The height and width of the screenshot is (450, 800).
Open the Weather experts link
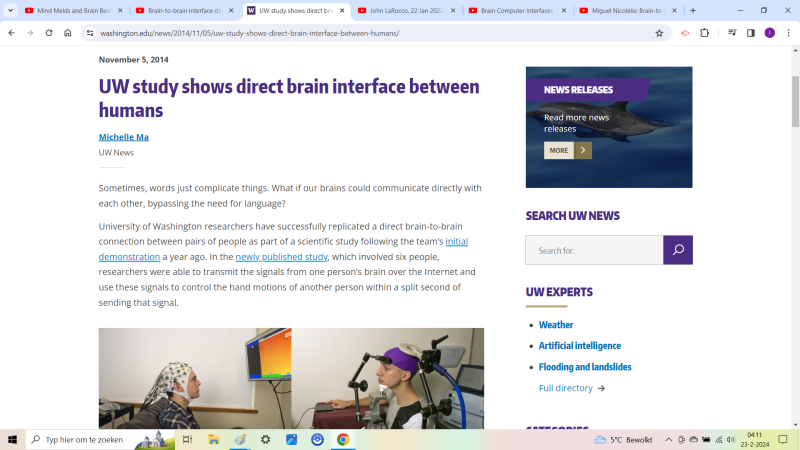pos(556,324)
